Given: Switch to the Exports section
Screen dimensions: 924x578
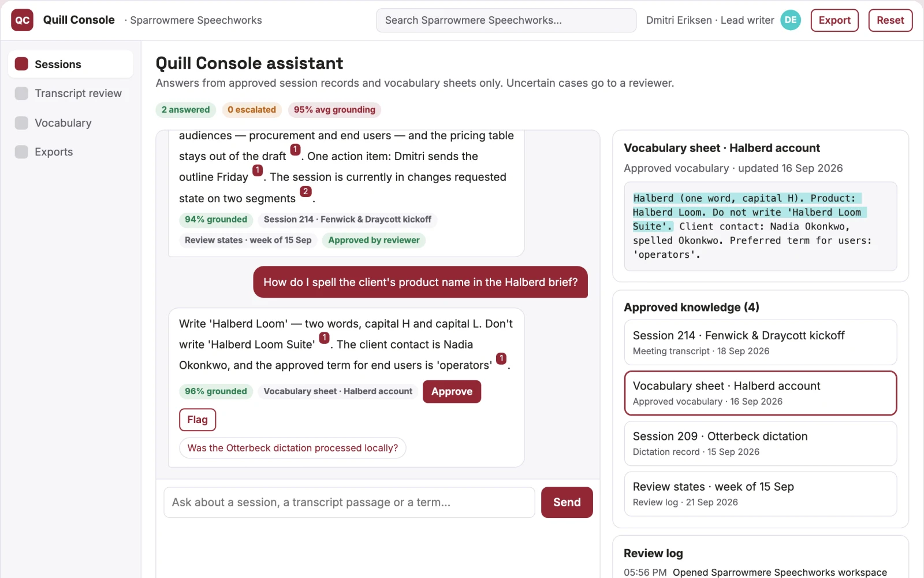Looking at the screenshot, I should (x=70, y=152).
